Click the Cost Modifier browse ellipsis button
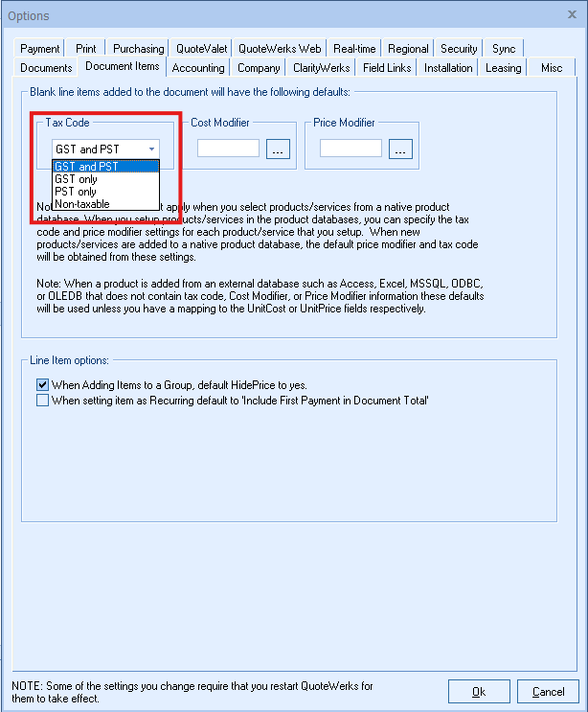Viewport: 588px width, 712px height. (278, 149)
